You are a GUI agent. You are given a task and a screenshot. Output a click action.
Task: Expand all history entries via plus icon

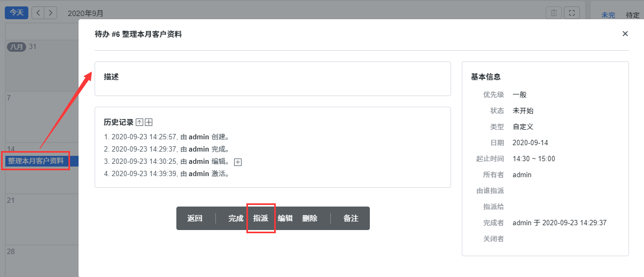click(x=149, y=122)
